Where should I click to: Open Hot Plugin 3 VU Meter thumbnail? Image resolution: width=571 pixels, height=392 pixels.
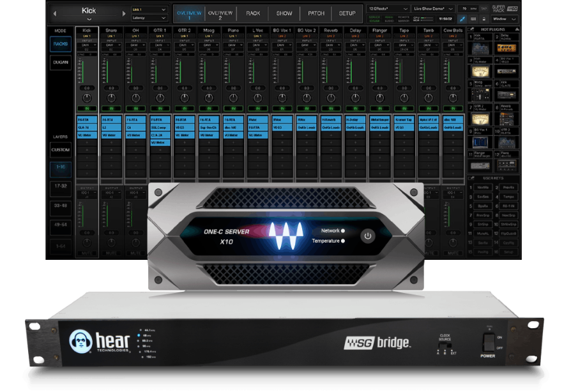click(x=480, y=72)
